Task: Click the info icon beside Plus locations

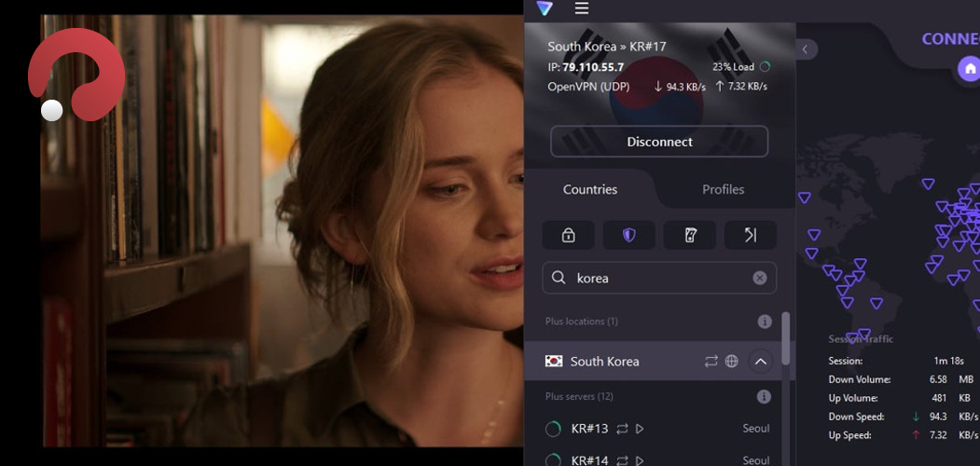Action: pyautogui.click(x=765, y=322)
